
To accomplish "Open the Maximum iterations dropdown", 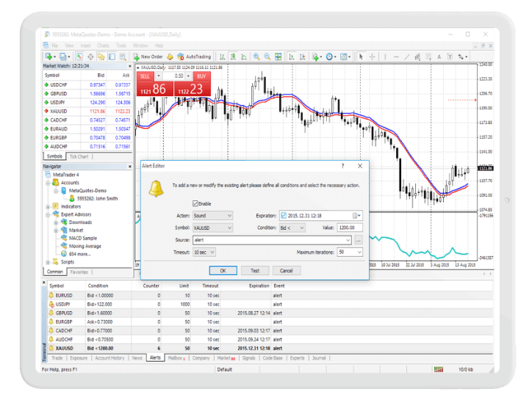I will click(350, 253).
